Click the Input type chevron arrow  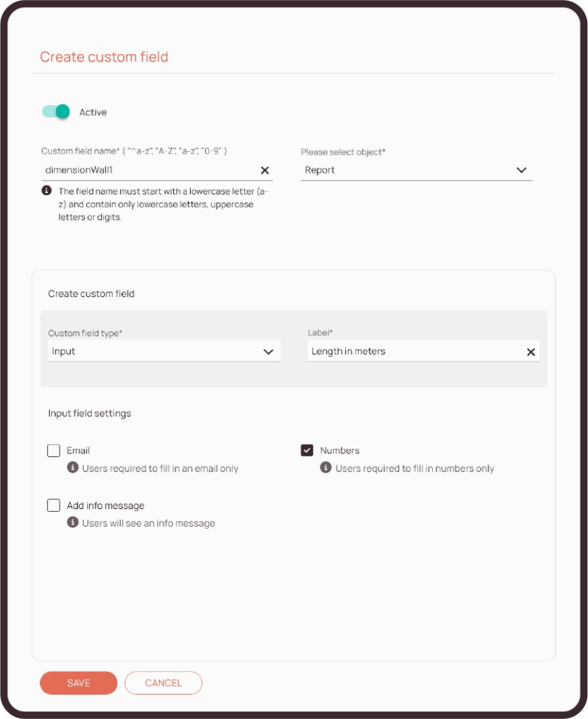click(268, 352)
